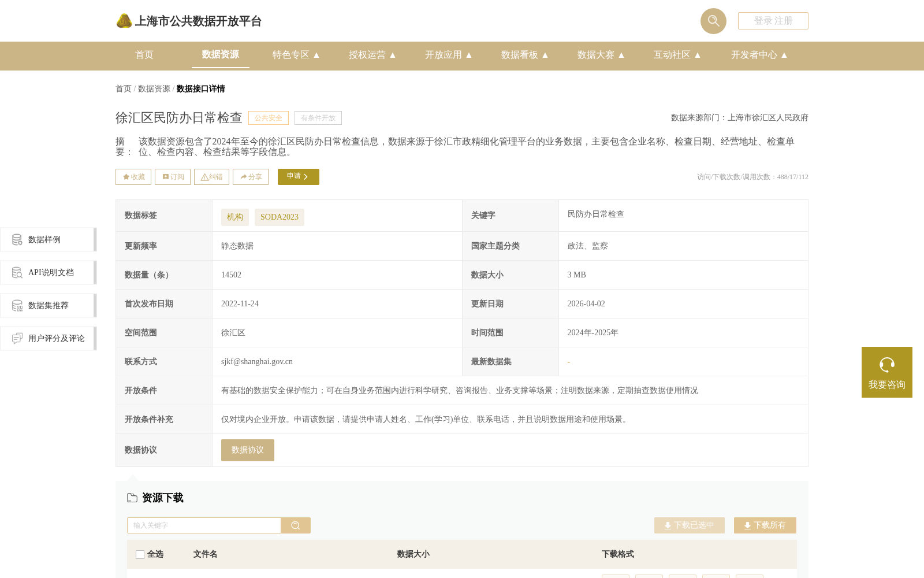Click the 订阅 subscribe button
Viewport: 924px width, 578px height.
pyautogui.click(x=173, y=177)
